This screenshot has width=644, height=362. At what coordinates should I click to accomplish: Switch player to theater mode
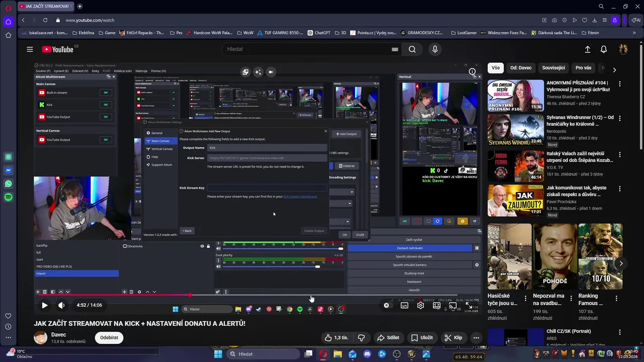[x=437, y=305]
